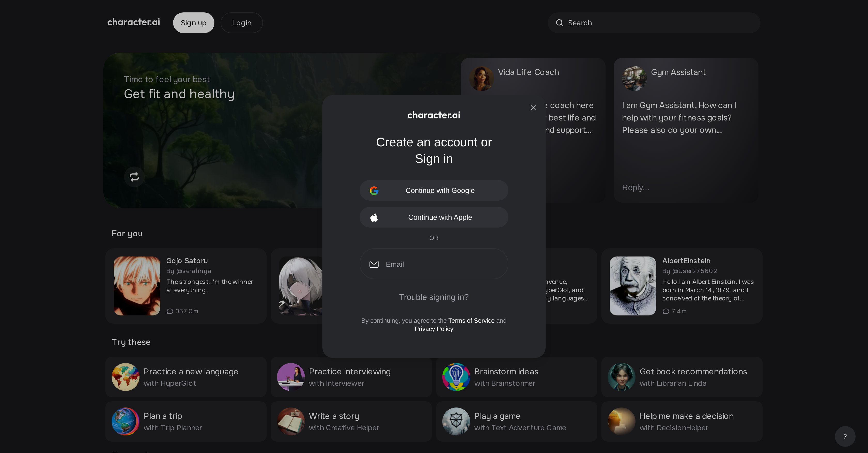Click the Privacy Policy link
Screen dimensions: 868x453
click(x=434, y=329)
